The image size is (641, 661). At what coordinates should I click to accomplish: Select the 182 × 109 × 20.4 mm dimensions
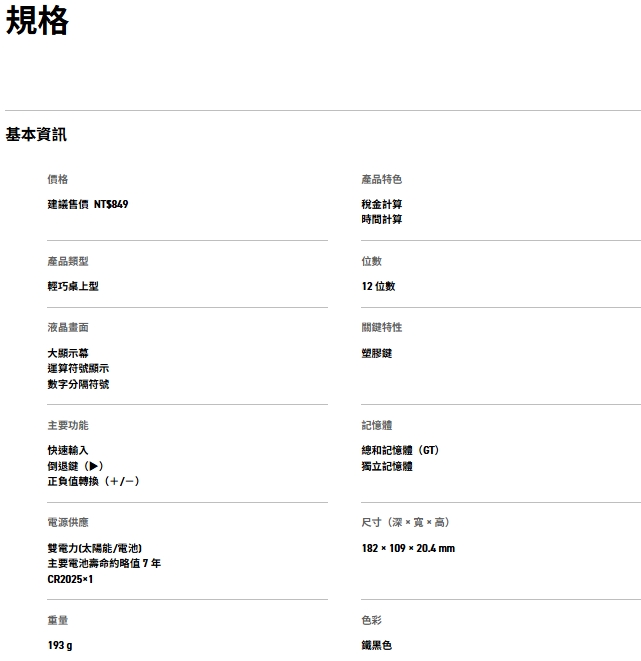(408, 548)
